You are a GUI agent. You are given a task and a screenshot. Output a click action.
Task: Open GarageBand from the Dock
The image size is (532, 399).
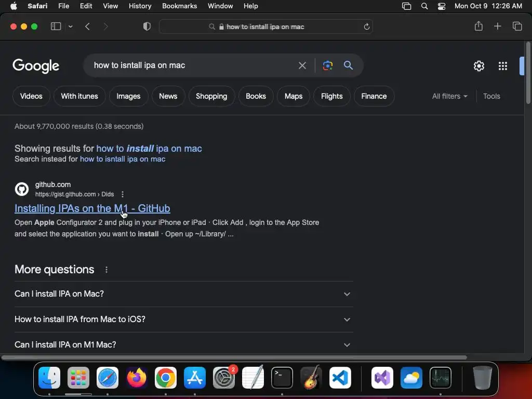click(x=311, y=377)
